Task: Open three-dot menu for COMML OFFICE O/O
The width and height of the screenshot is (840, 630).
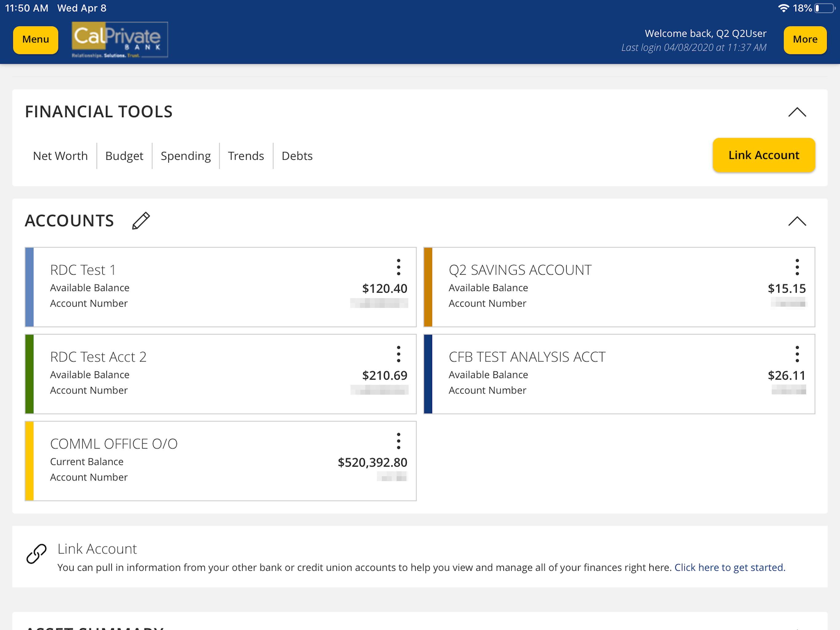Action: click(x=398, y=441)
